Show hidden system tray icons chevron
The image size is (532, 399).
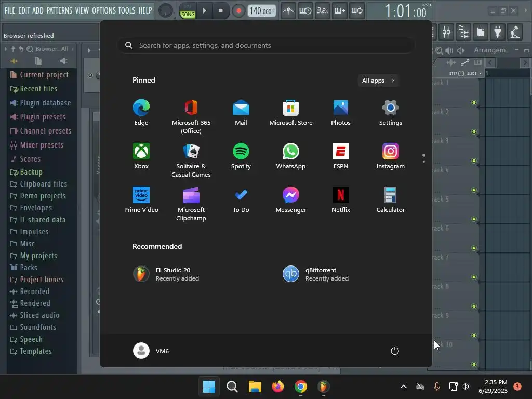403,387
